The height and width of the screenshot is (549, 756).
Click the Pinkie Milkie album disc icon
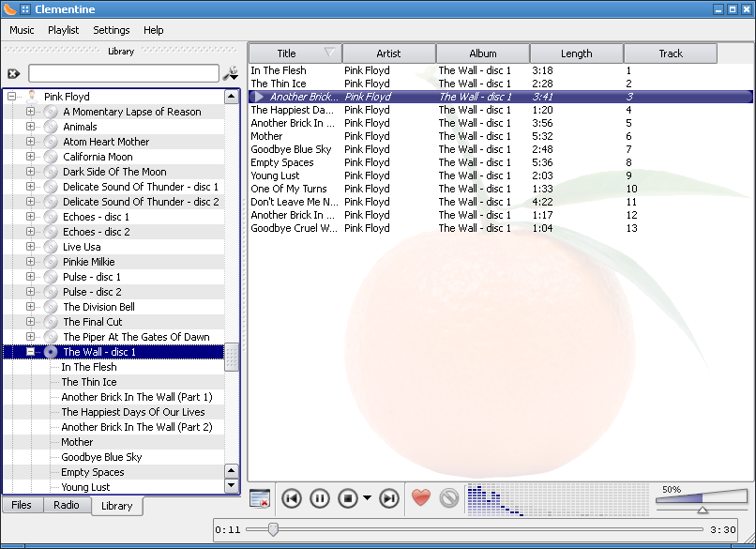coord(51,262)
